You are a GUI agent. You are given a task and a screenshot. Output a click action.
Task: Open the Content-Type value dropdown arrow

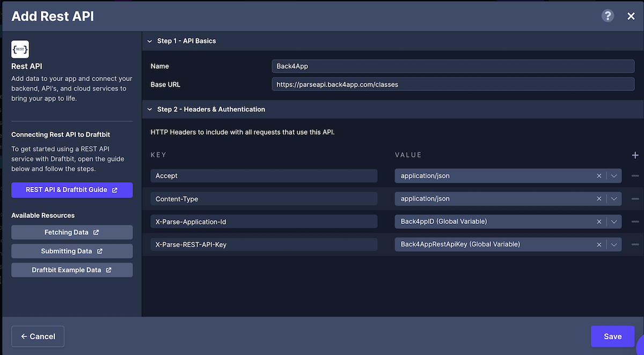pos(614,199)
